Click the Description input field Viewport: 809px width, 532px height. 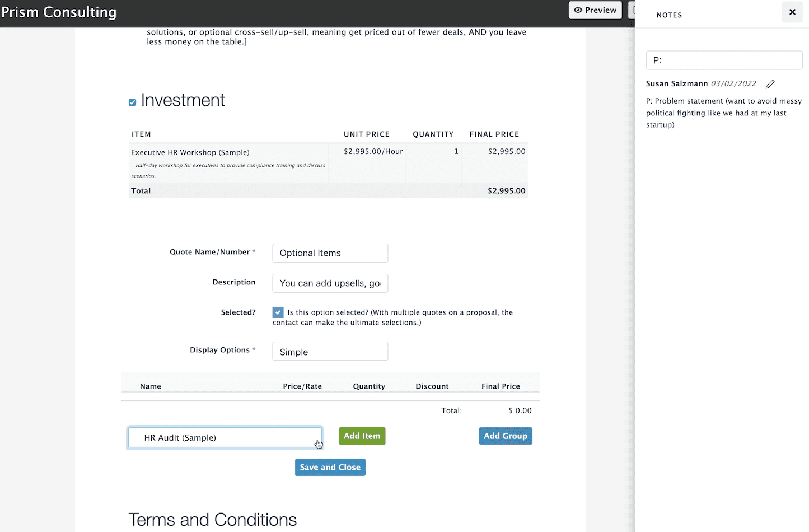(x=330, y=283)
